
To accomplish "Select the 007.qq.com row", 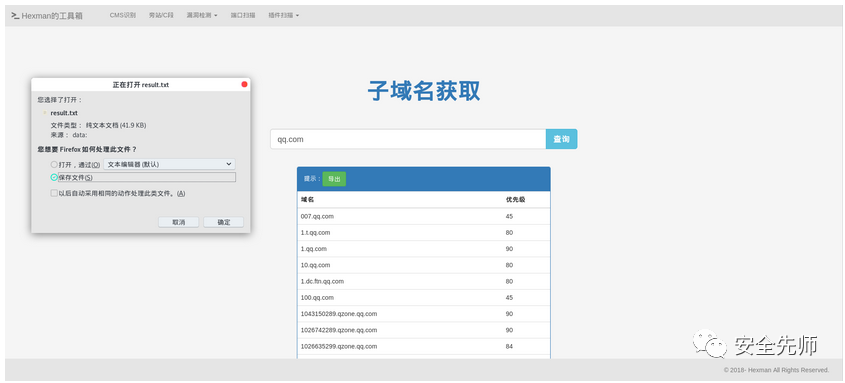I will point(424,216).
